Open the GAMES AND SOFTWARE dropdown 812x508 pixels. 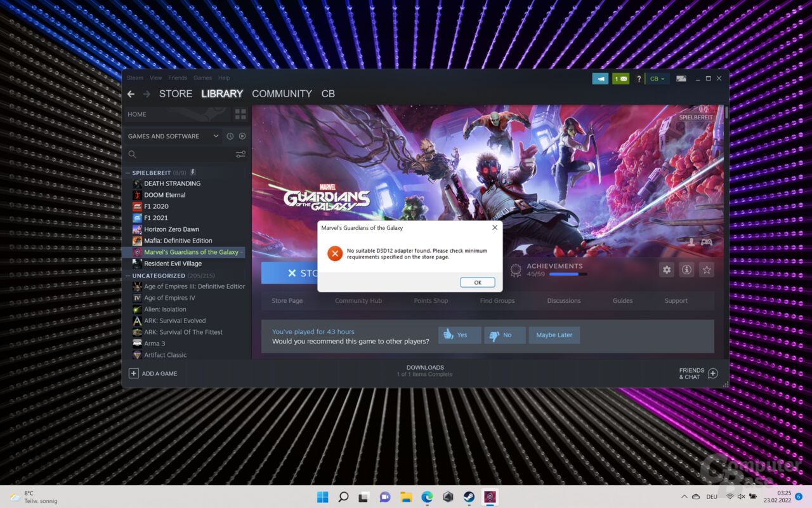pyautogui.click(x=173, y=135)
